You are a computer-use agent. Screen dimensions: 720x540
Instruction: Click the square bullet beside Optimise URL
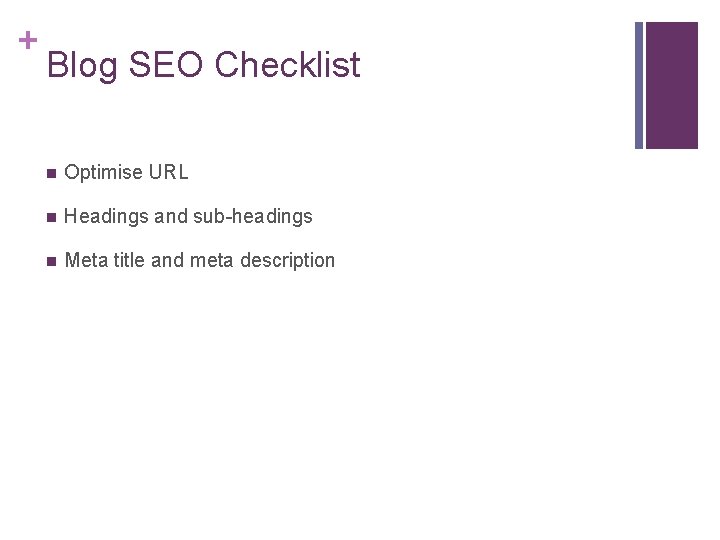tap(51, 173)
